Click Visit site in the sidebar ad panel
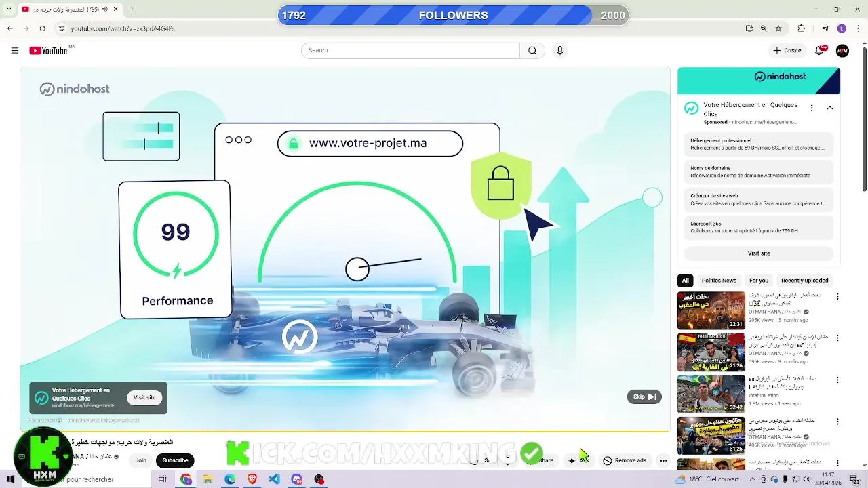The height and width of the screenshot is (488, 868). tap(759, 253)
